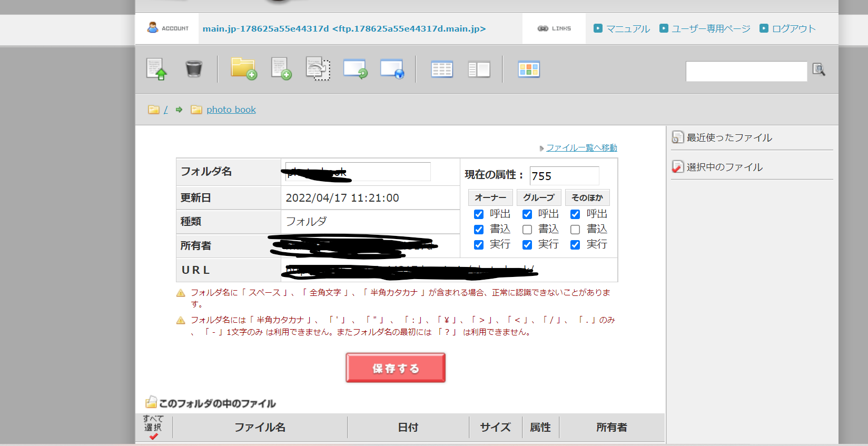Click the window with globe icon

tap(392, 69)
